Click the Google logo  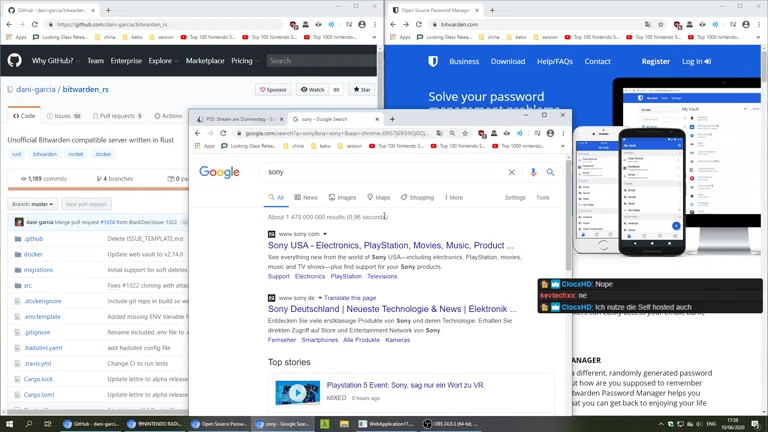click(219, 172)
